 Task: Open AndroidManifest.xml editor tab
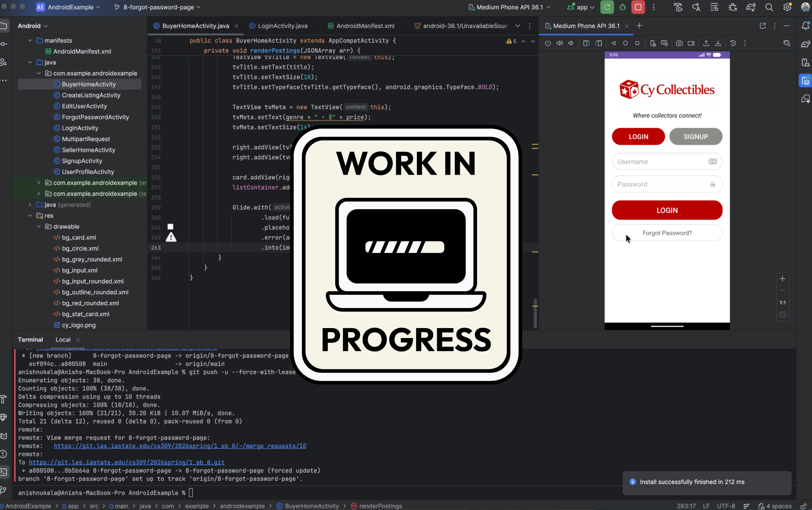point(365,26)
